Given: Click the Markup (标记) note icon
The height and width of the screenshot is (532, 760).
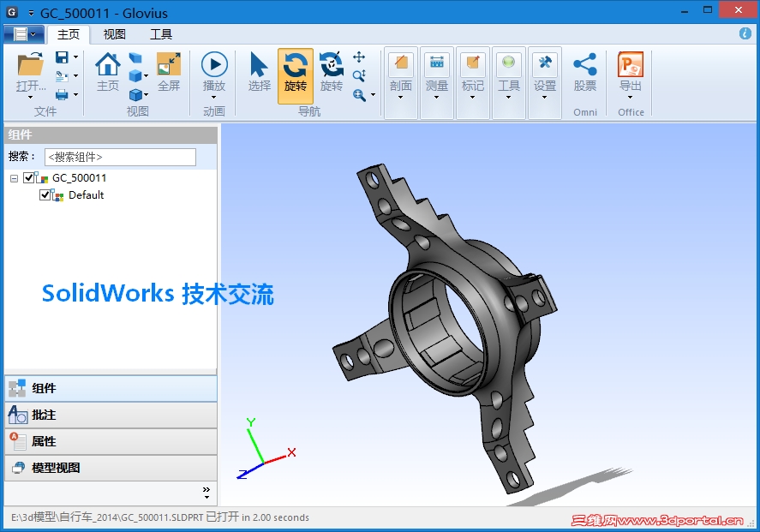Looking at the screenshot, I should click(473, 64).
